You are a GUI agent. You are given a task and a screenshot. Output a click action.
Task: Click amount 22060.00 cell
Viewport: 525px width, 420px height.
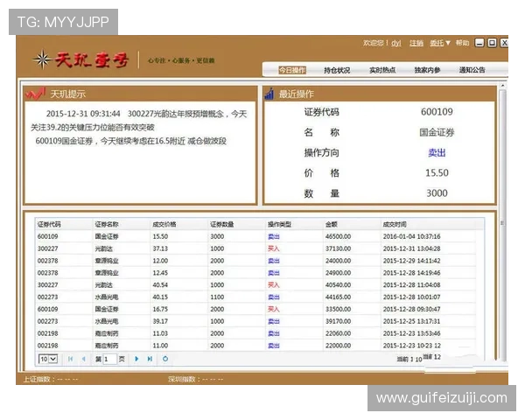pyautogui.click(x=338, y=333)
